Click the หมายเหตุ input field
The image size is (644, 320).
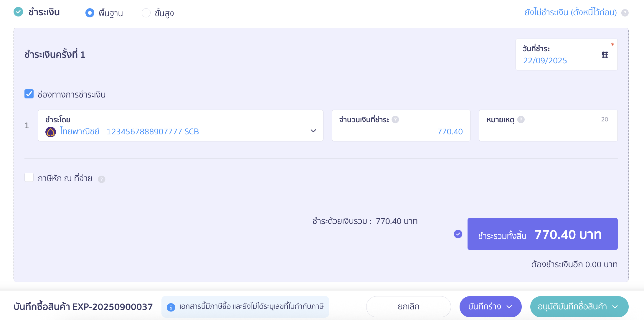point(548,131)
